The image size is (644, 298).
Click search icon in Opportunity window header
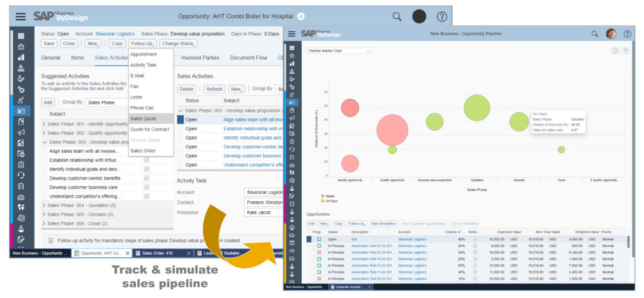coord(397,16)
